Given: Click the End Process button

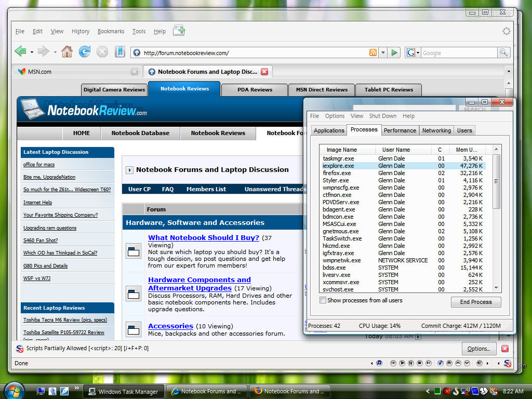Looking at the screenshot, I should 476,302.
